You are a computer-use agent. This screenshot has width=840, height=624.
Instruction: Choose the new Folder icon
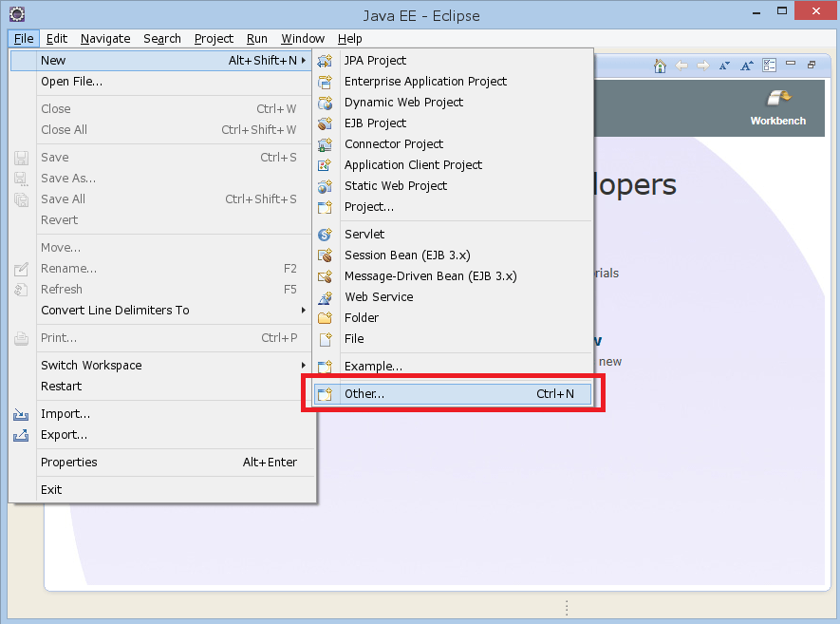(325, 318)
